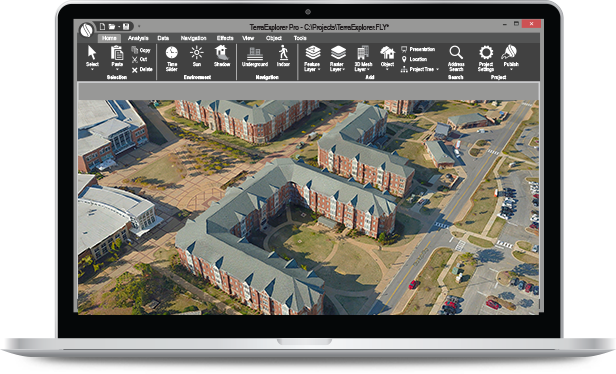Click the Copy button
Viewport: 616px width, 374px height.
click(x=141, y=50)
